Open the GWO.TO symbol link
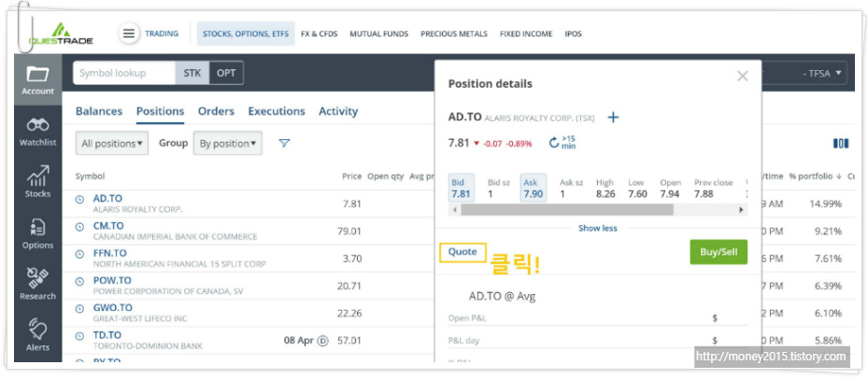Viewport: 868px width, 379px height. click(x=112, y=308)
